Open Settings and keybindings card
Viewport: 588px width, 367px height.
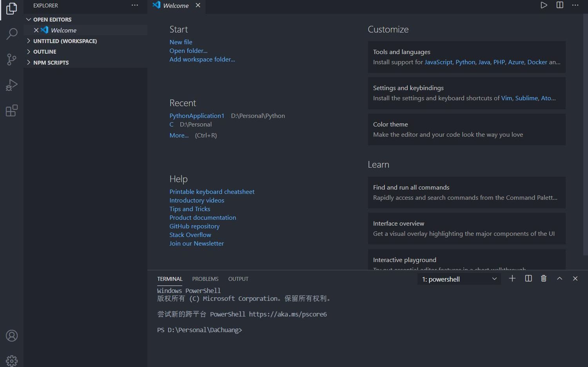pos(466,93)
